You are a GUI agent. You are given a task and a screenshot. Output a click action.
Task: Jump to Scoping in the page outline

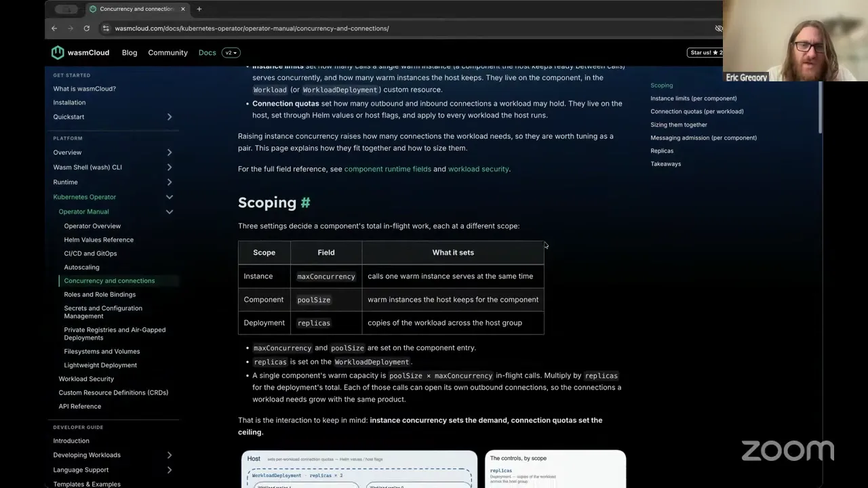tap(662, 85)
